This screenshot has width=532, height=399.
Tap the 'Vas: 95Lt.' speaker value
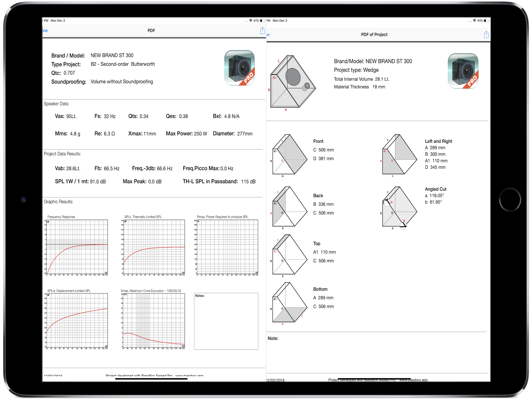point(66,116)
